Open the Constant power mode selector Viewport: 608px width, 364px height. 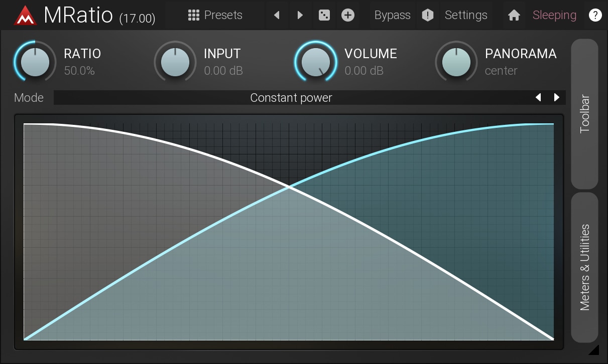[x=291, y=98]
